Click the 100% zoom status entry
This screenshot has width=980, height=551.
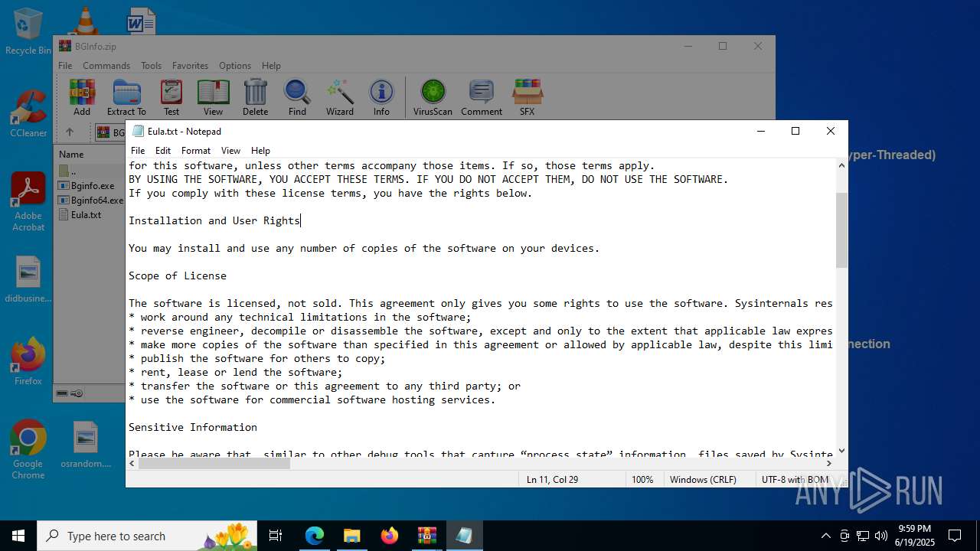(x=642, y=480)
